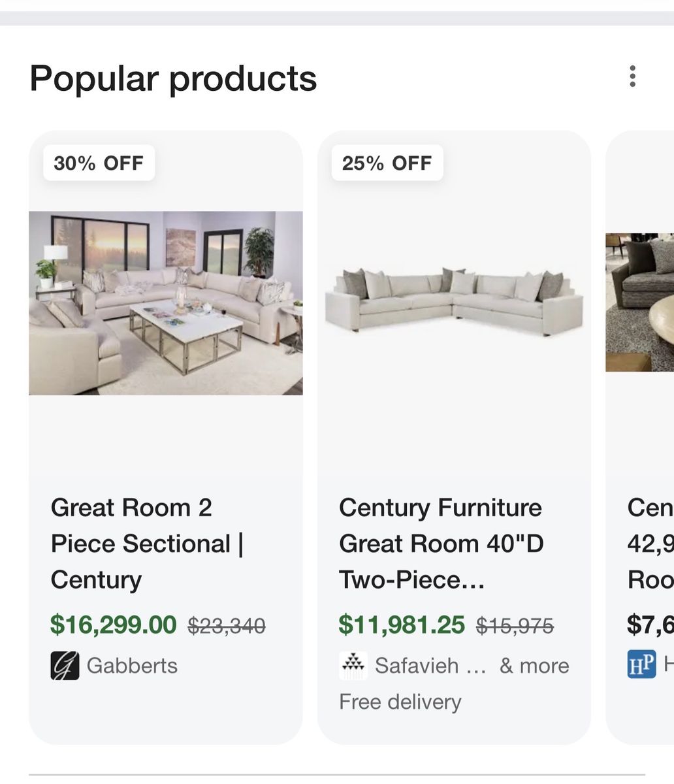
Task: Click the $11,981.25 sale price
Action: tap(402, 625)
